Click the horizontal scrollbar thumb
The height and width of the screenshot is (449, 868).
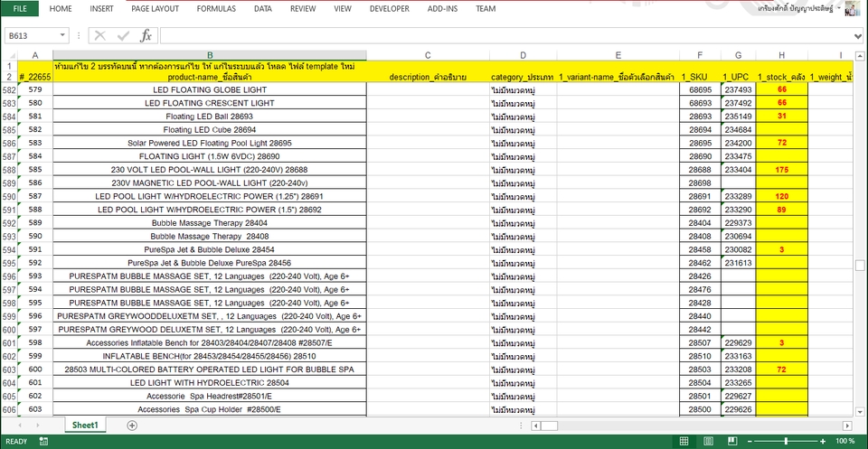[550, 426]
